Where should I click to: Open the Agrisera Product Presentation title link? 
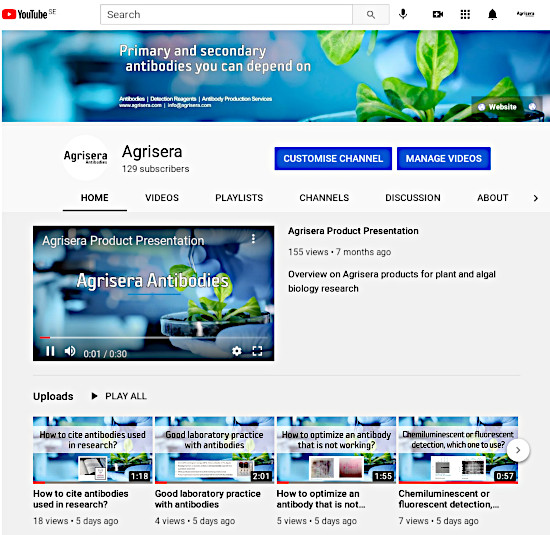pos(353,231)
